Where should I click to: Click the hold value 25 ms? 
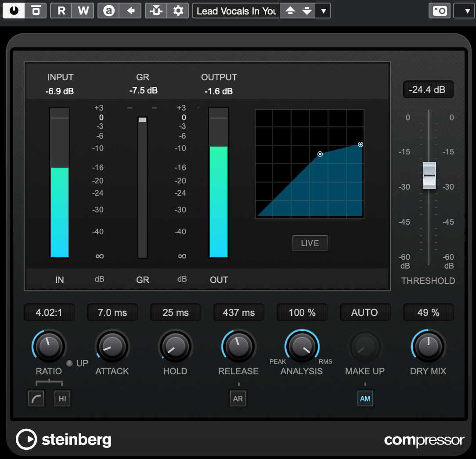click(x=176, y=312)
